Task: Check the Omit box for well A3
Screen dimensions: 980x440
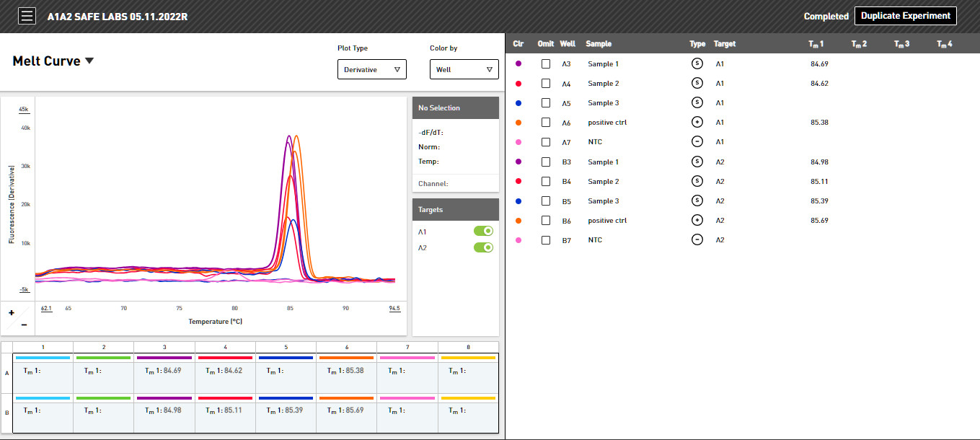Action: coord(546,64)
